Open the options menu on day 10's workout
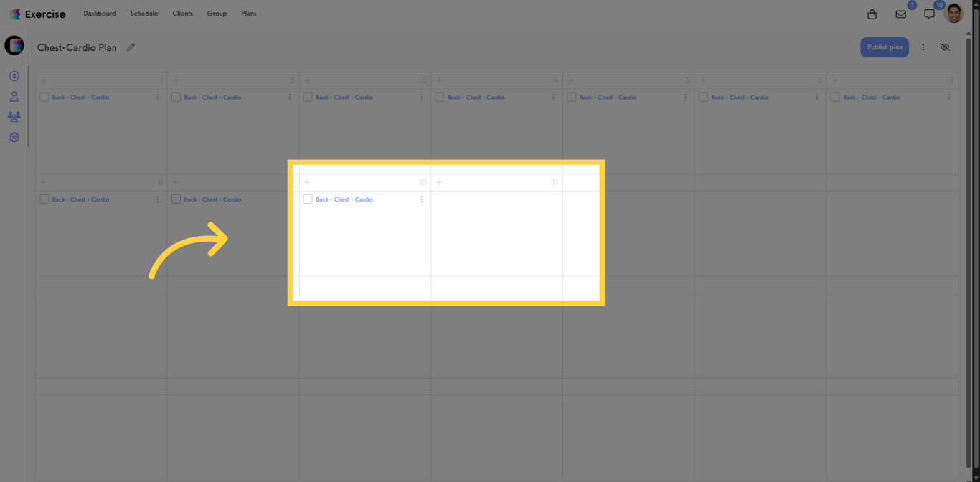The image size is (980, 482). coord(421,199)
